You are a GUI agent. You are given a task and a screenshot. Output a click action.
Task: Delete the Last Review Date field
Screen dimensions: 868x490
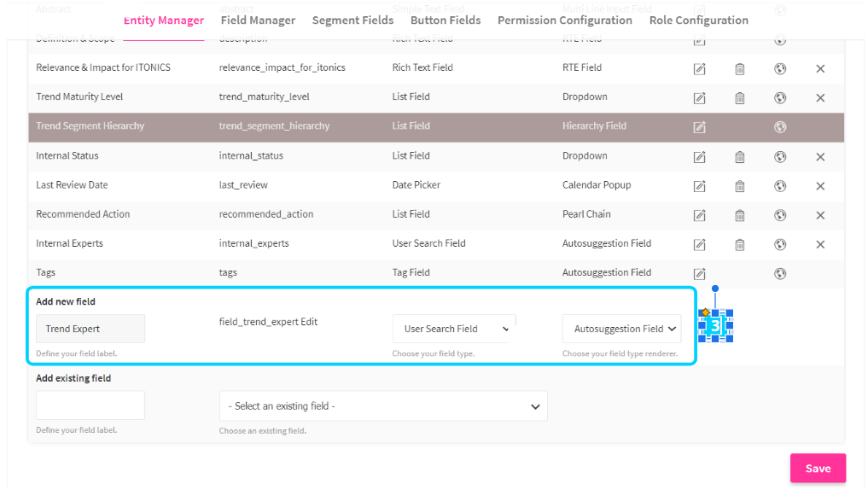[x=740, y=186]
